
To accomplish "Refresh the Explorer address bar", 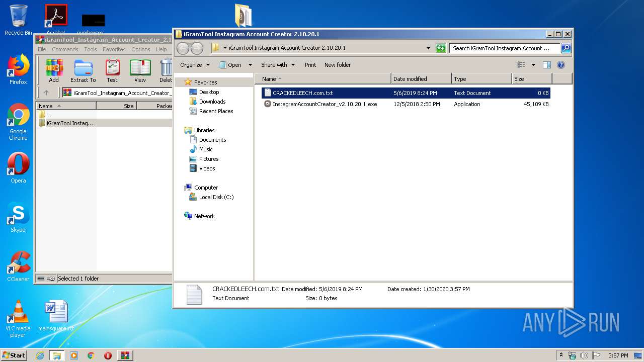I will click(x=441, y=48).
